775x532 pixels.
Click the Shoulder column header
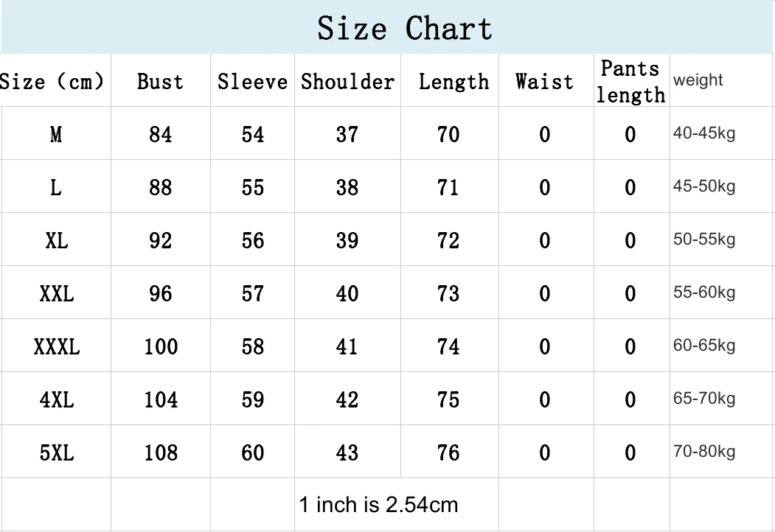pyautogui.click(x=347, y=80)
